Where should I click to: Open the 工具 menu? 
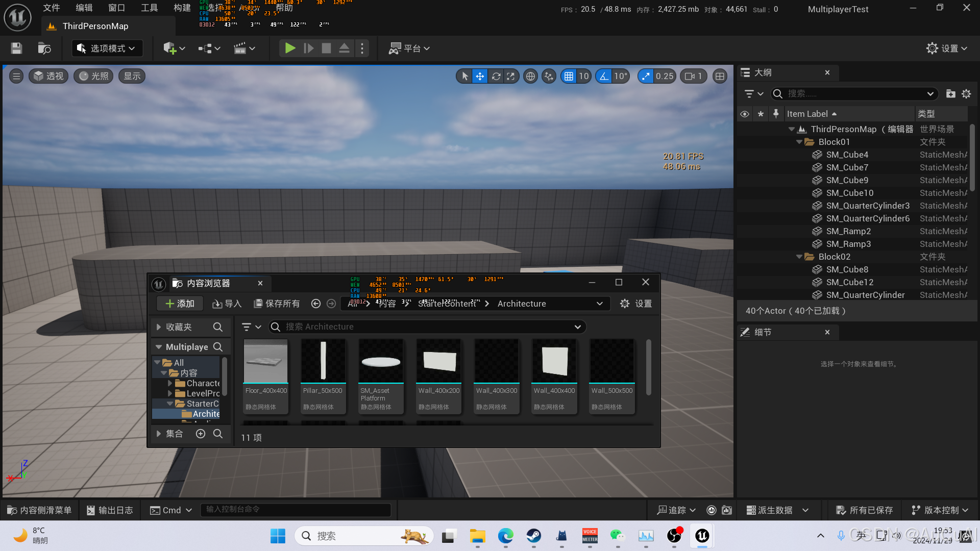coord(149,8)
